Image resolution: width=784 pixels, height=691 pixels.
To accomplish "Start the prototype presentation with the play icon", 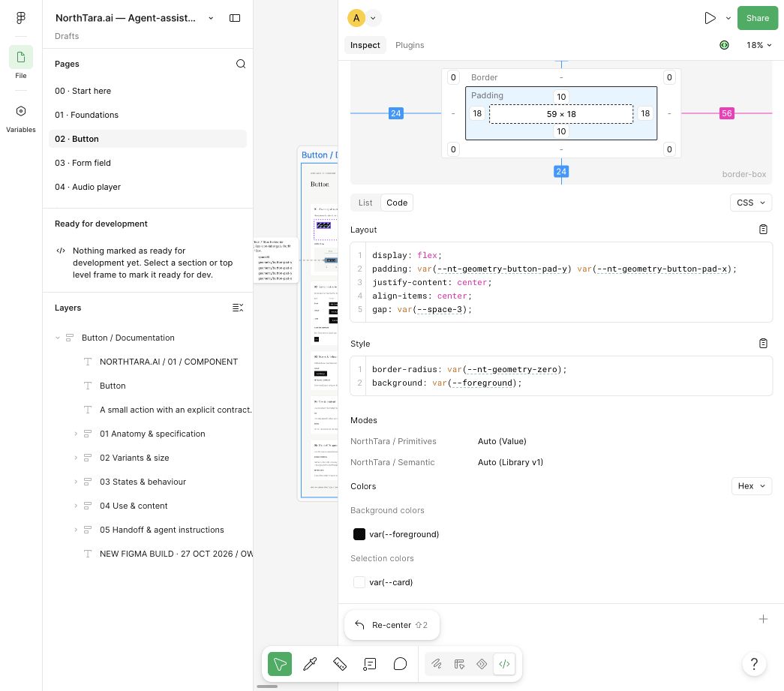I will (x=710, y=18).
